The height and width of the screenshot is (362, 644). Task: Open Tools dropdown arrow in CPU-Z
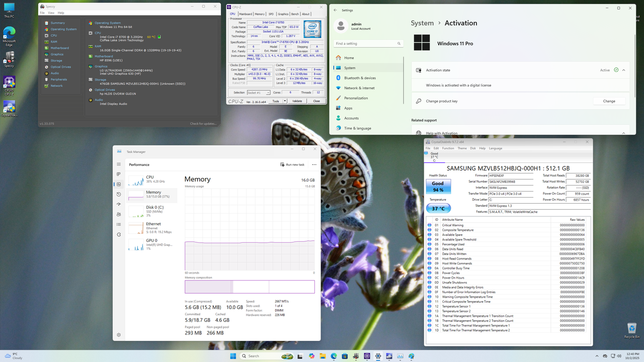click(x=285, y=101)
